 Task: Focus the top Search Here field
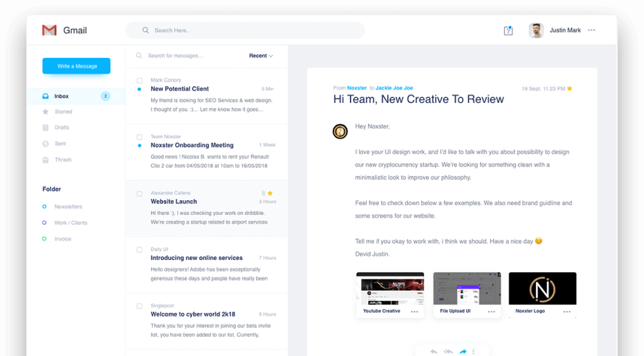point(246,30)
